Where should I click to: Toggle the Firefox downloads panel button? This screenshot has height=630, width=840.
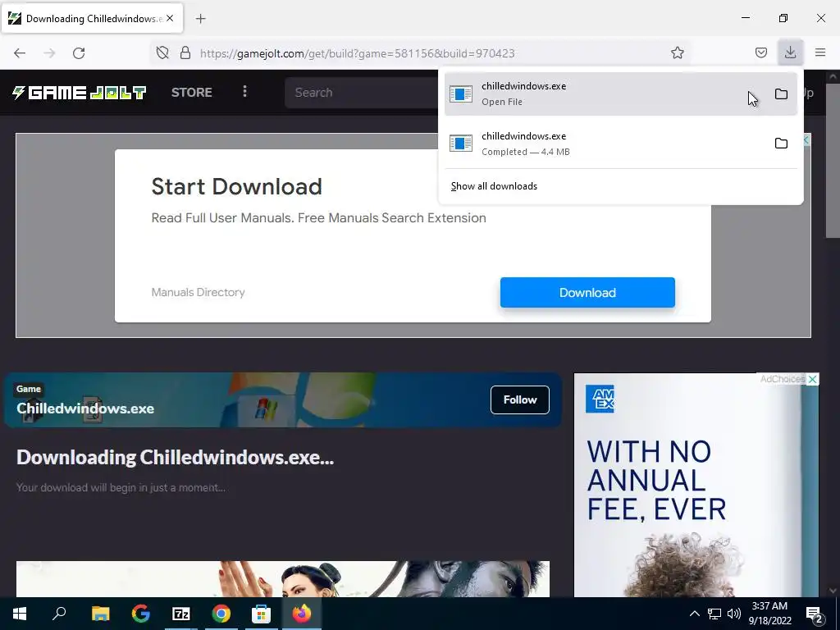(x=790, y=52)
